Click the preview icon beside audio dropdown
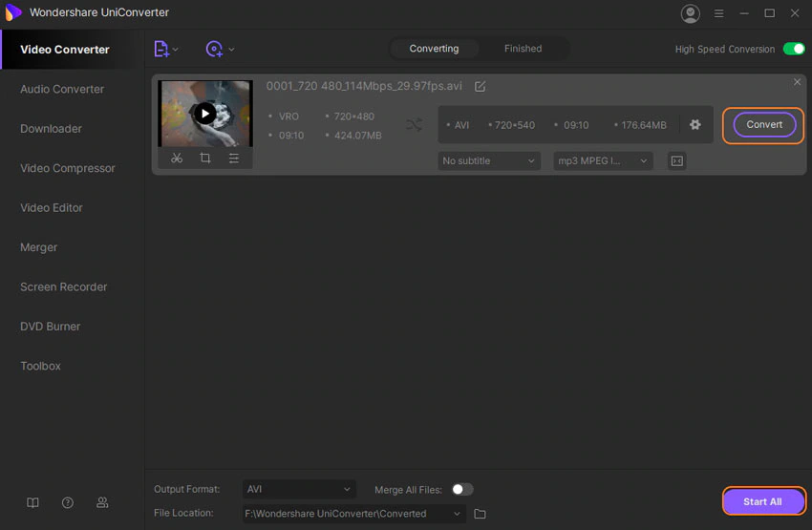The width and height of the screenshot is (812, 530). (x=677, y=161)
